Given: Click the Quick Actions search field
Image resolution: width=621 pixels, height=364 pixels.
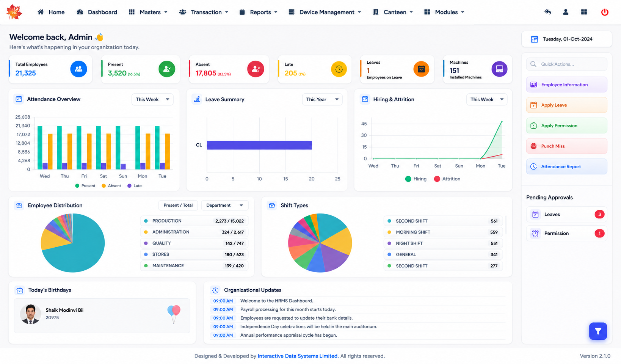Looking at the screenshot, I should pyautogui.click(x=566, y=64).
